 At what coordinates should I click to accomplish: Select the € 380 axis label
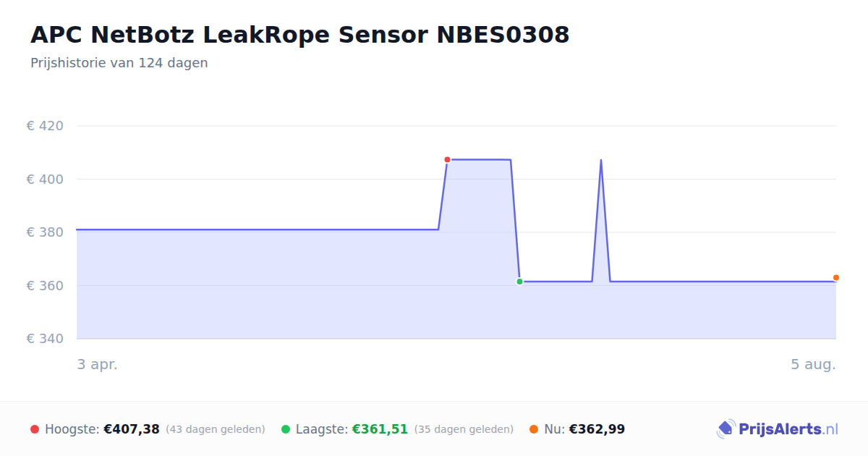[45, 232]
